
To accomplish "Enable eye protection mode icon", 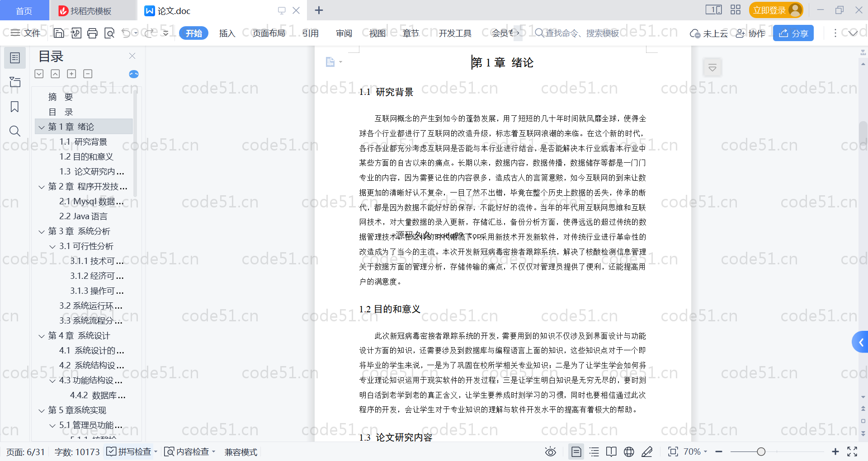I will pyautogui.click(x=550, y=452).
